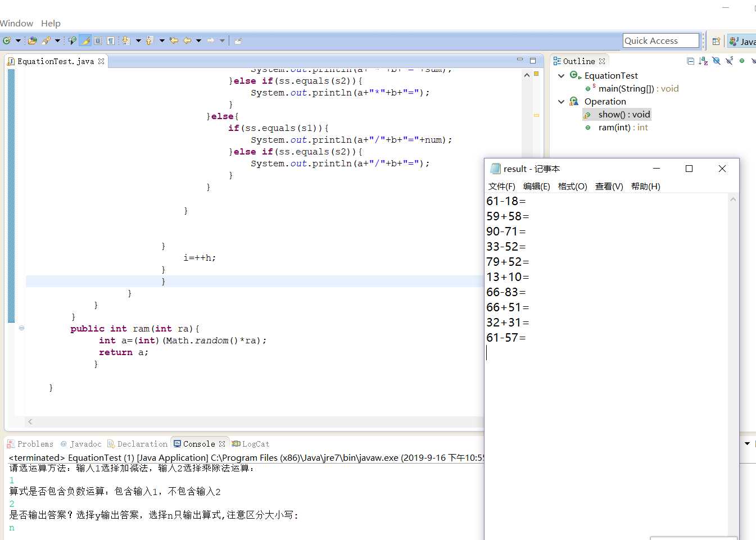
Task: Open the Open Type toolbar icon
Action: coord(33,40)
